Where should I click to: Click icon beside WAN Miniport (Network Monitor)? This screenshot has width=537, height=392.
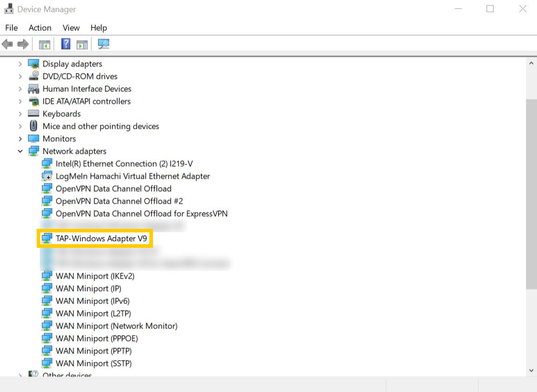coord(47,325)
